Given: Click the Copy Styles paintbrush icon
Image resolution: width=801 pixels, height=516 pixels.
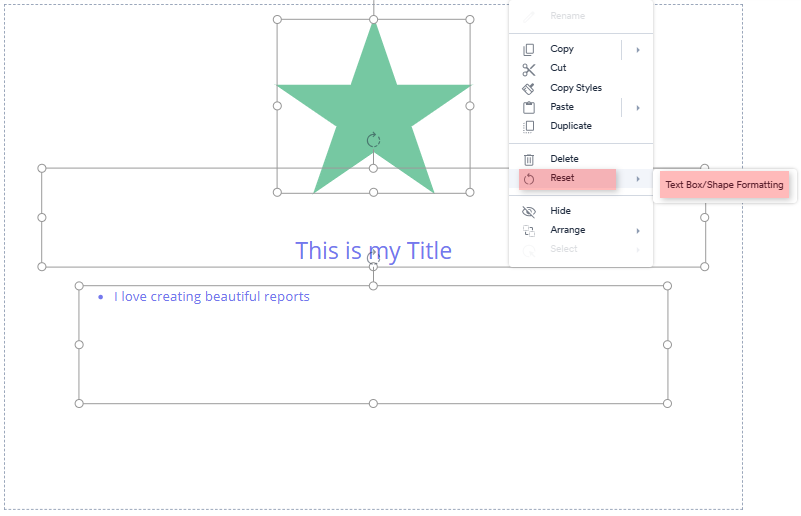Looking at the screenshot, I should (529, 88).
